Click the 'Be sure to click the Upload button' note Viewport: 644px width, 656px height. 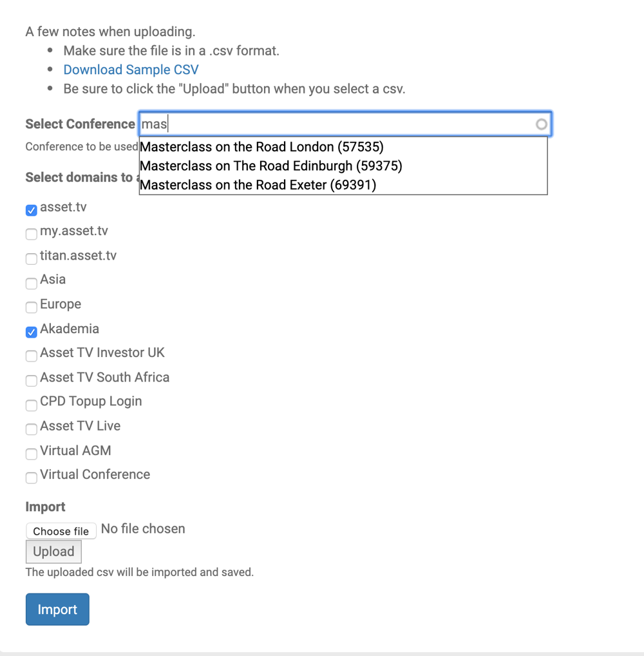point(234,89)
